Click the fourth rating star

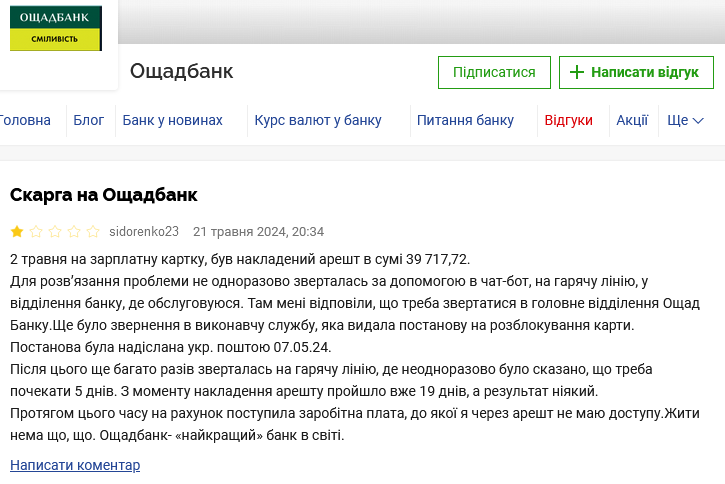click(x=74, y=232)
